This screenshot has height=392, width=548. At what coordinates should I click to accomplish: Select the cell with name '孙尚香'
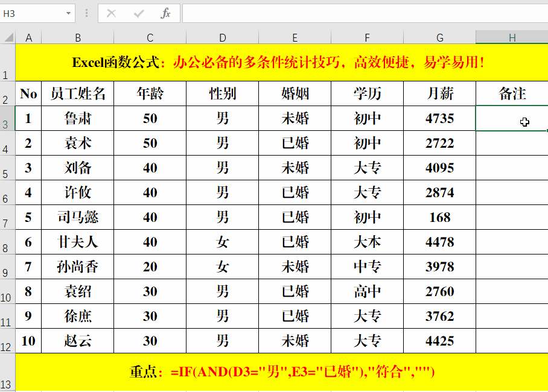point(78,267)
